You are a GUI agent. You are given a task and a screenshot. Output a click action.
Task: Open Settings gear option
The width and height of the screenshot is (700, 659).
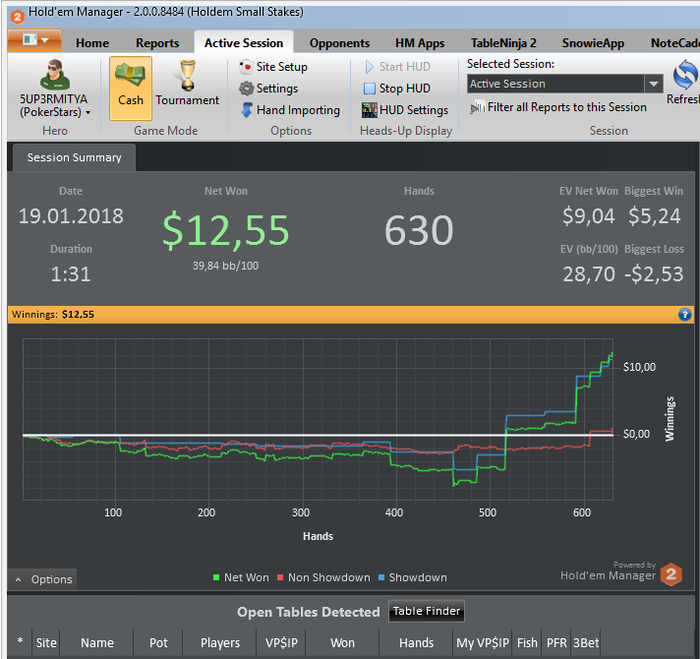(269, 88)
